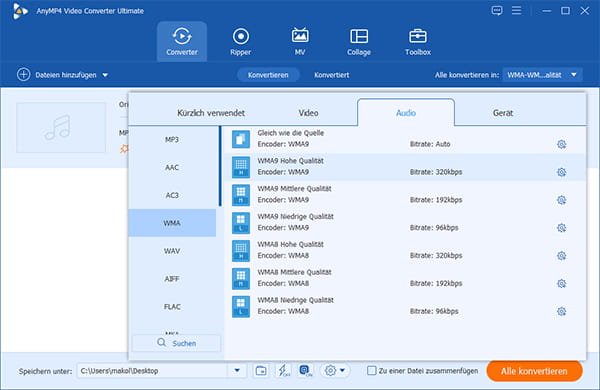Toggle the GPU chip icon in bottom bar
600x390 pixels.
pyautogui.click(x=305, y=370)
